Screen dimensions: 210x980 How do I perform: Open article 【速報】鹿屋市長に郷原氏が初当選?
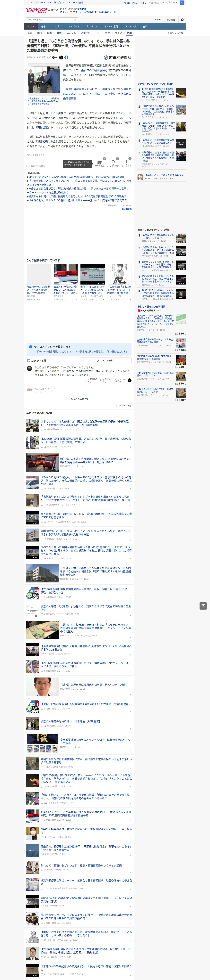point(94,685)
